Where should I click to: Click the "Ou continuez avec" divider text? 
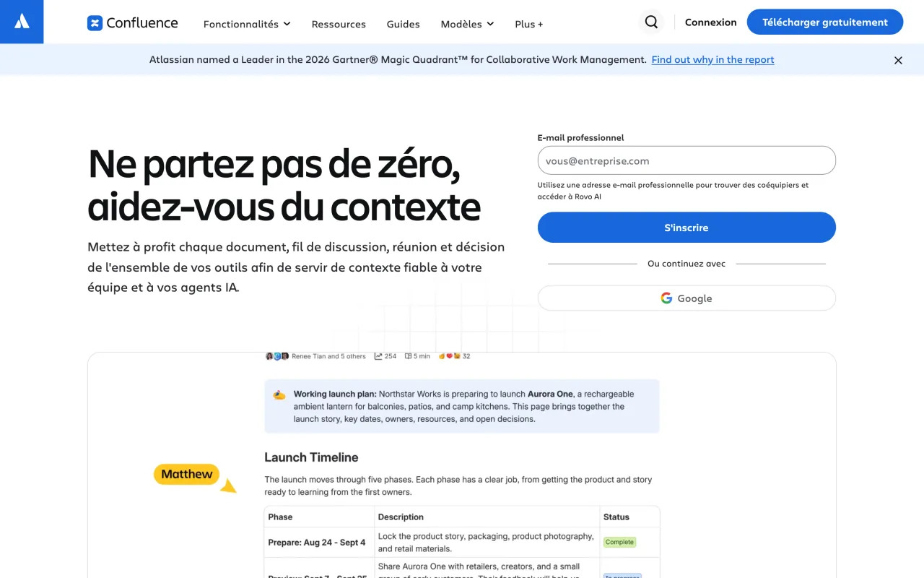(687, 264)
